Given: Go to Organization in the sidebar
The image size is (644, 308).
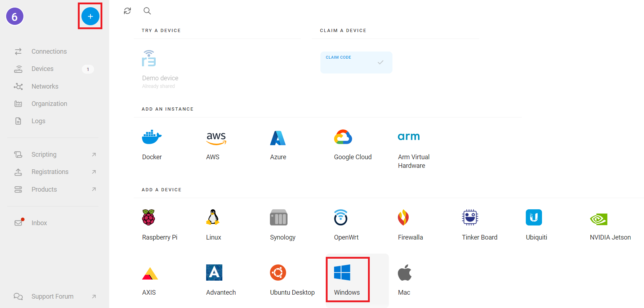Looking at the screenshot, I should [x=49, y=104].
